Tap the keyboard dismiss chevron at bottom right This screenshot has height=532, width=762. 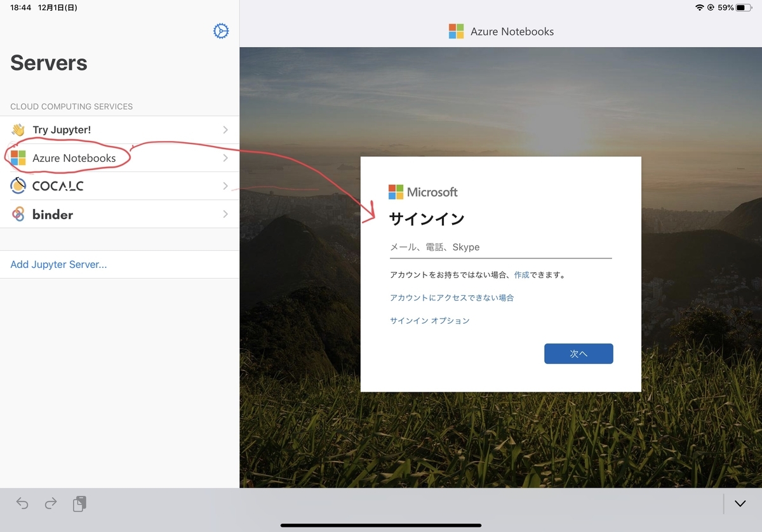(740, 503)
